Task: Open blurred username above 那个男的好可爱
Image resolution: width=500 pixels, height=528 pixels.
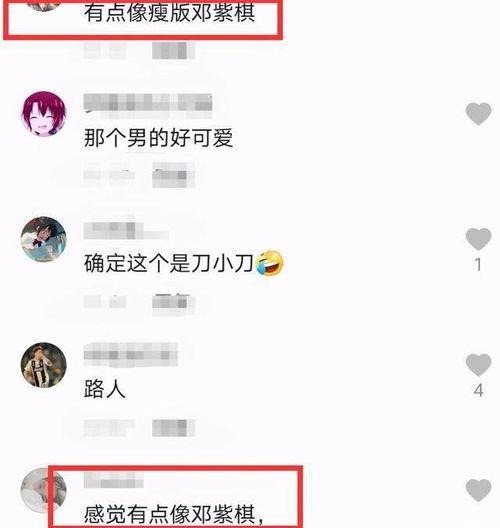Action: [x=148, y=102]
